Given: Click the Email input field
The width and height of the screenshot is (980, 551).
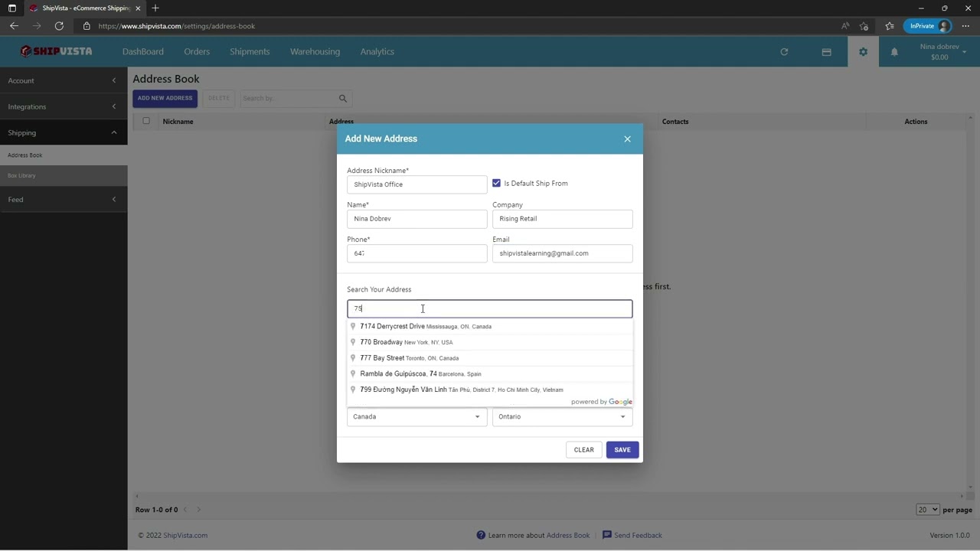Looking at the screenshot, I should click(x=562, y=253).
